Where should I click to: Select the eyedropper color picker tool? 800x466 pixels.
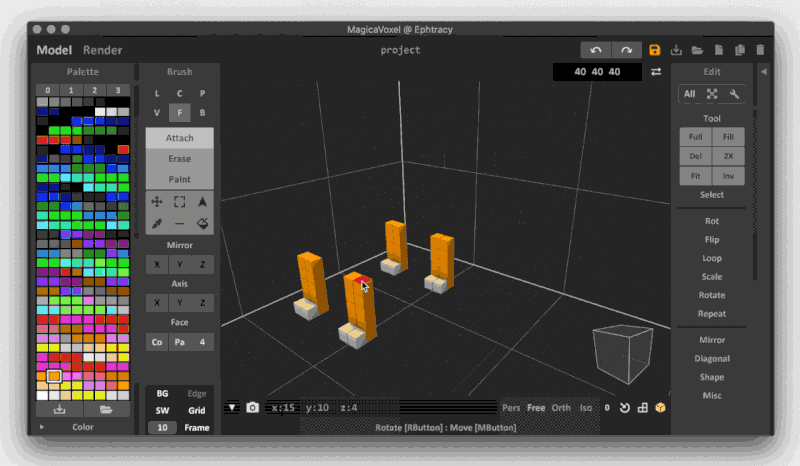(x=157, y=224)
